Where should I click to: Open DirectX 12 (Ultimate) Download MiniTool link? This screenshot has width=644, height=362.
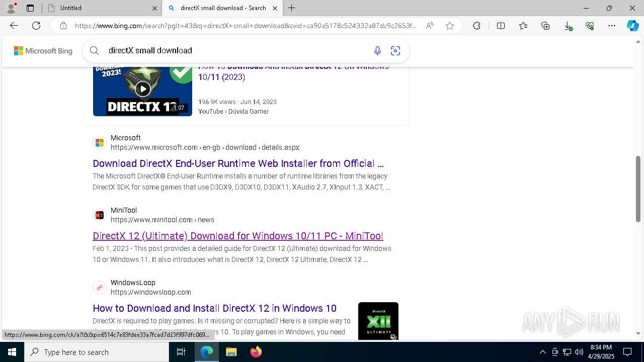coord(238,236)
